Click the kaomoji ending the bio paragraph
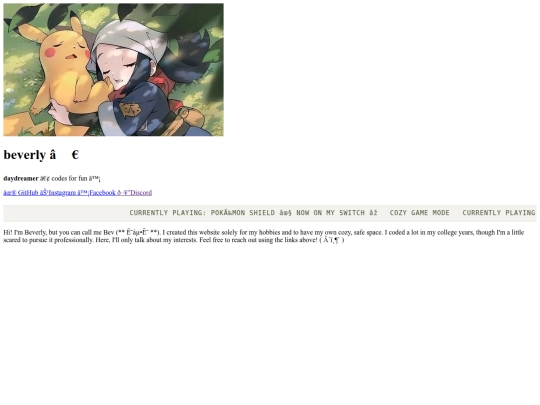This screenshot has height=405, width=540. 332,240
